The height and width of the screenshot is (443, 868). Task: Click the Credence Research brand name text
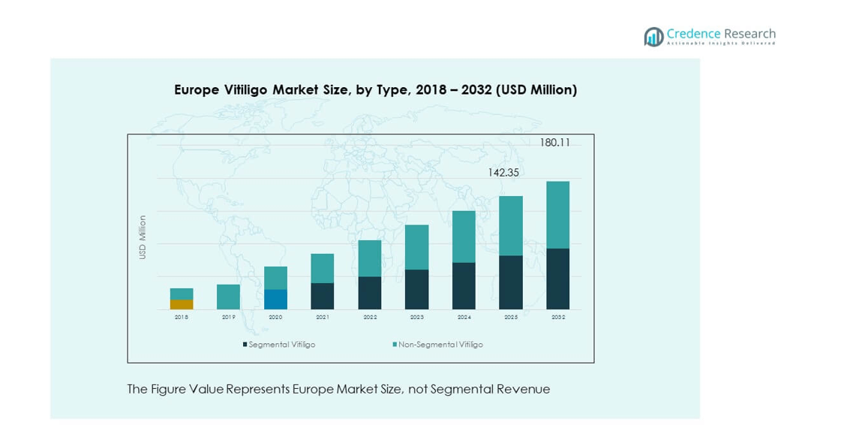pos(721,34)
